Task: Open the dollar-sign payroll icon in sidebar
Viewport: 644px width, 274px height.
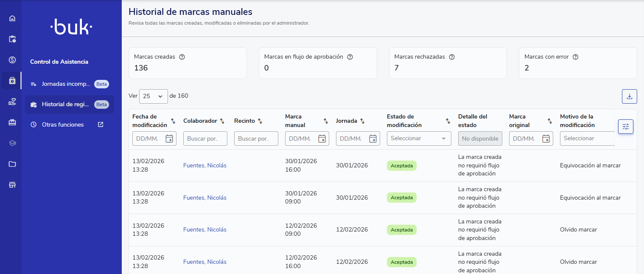Action: click(x=12, y=59)
